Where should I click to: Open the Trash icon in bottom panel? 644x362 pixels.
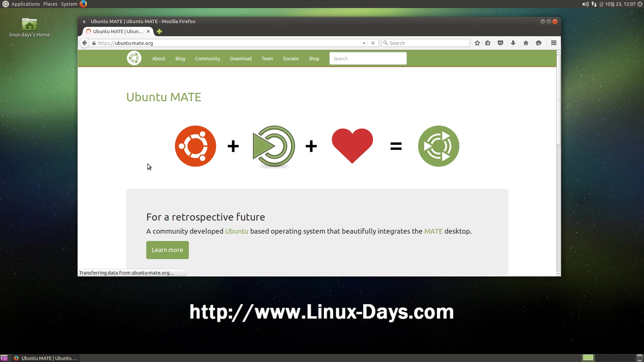click(640, 358)
